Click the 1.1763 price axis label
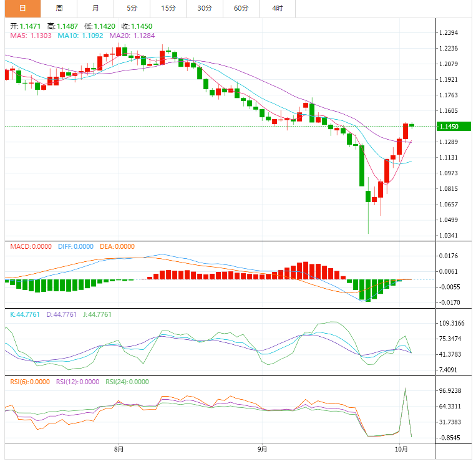The image size is (476, 464). [449, 95]
